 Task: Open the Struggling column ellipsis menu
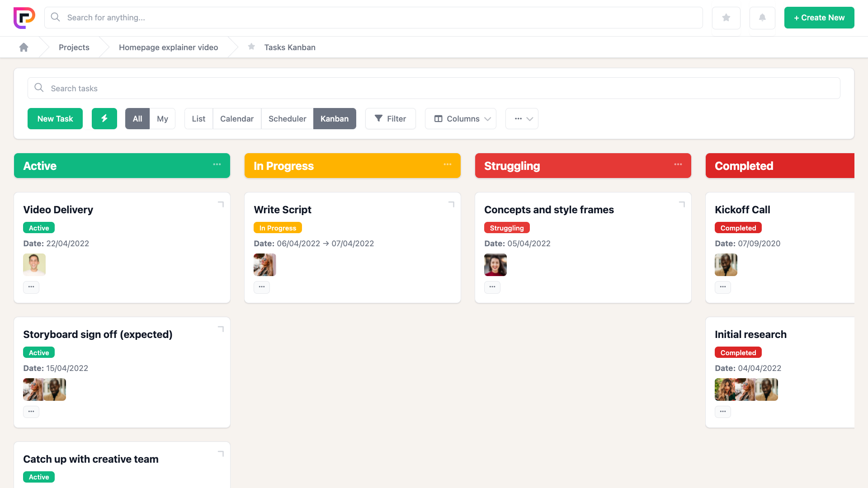(678, 164)
